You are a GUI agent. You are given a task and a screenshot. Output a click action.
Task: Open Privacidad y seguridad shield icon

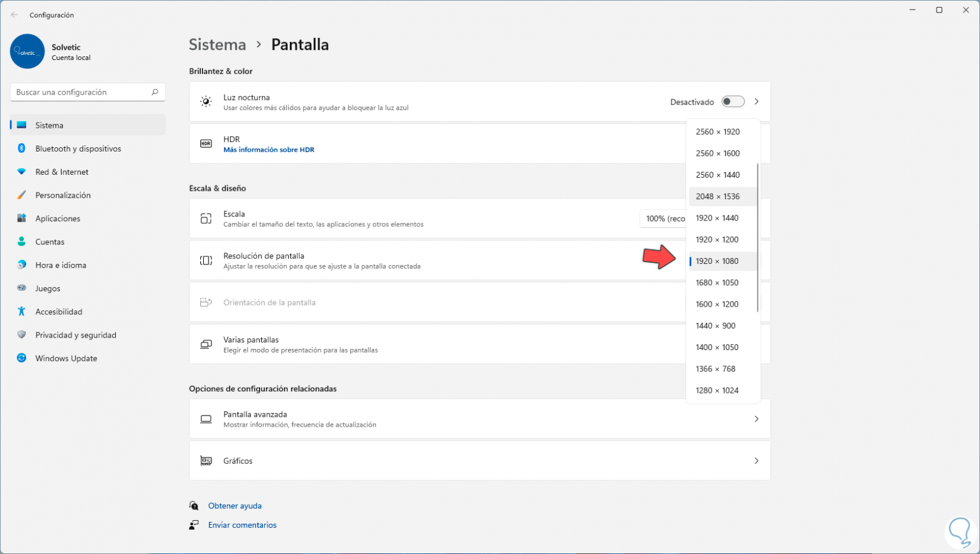tap(21, 335)
